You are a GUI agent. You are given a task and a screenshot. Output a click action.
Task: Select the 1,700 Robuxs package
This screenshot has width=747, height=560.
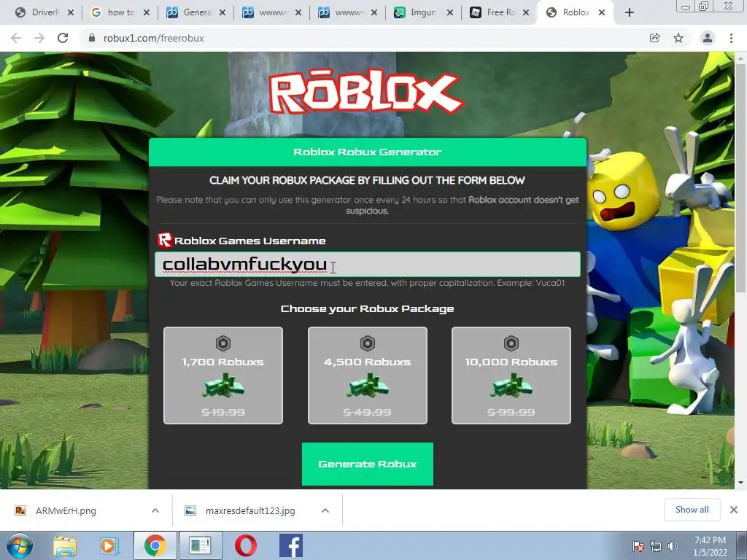coord(223,376)
